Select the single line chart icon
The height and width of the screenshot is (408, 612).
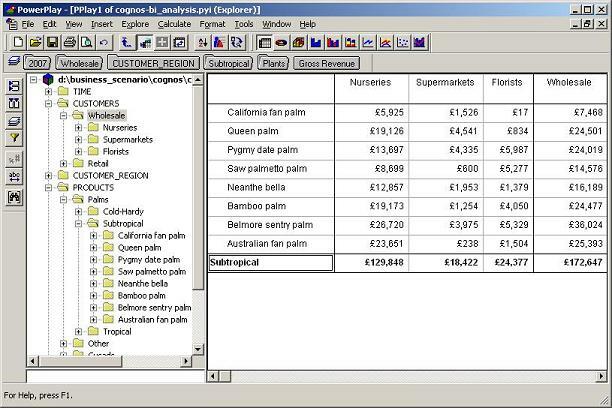[x=368, y=42]
